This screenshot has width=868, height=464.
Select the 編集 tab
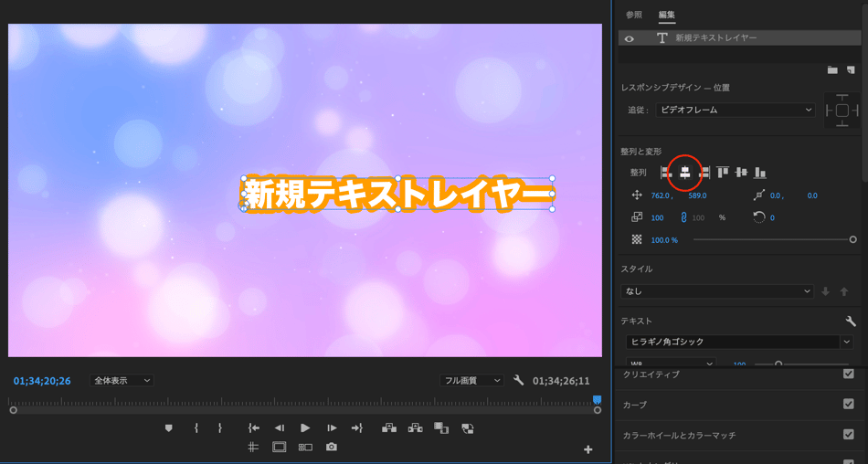coord(667,15)
